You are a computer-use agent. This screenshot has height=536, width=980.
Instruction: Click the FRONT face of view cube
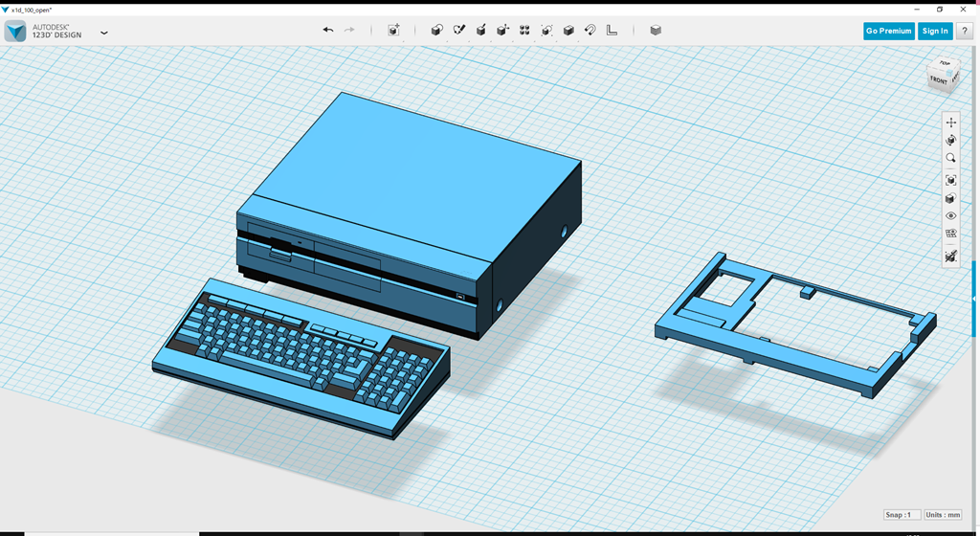[939, 81]
